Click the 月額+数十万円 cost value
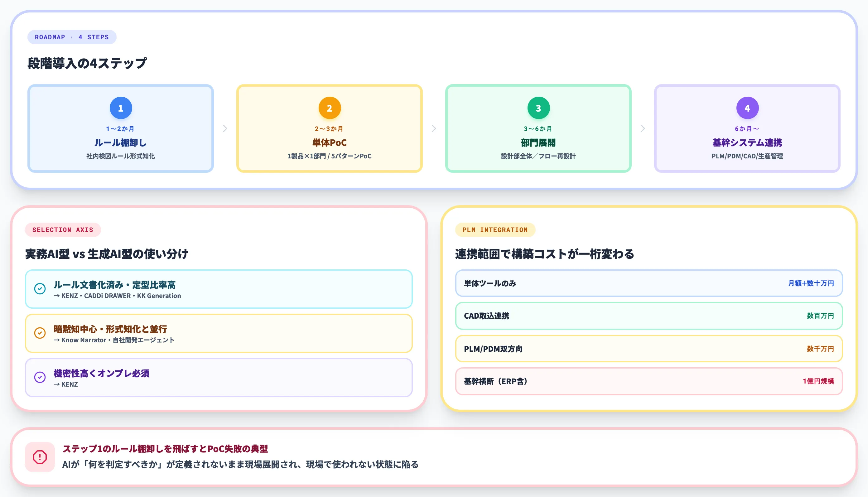 click(811, 283)
